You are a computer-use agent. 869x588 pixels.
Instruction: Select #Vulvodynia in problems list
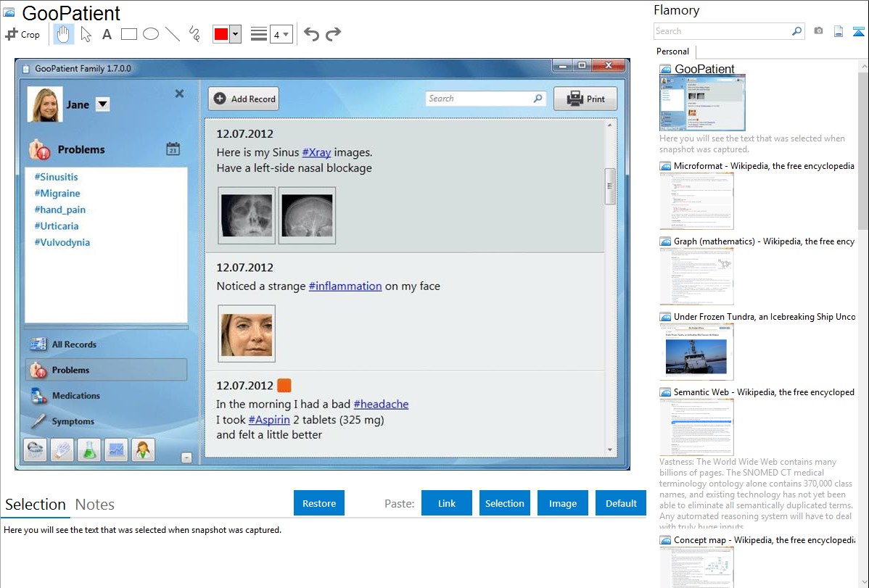click(x=62, y=242)
